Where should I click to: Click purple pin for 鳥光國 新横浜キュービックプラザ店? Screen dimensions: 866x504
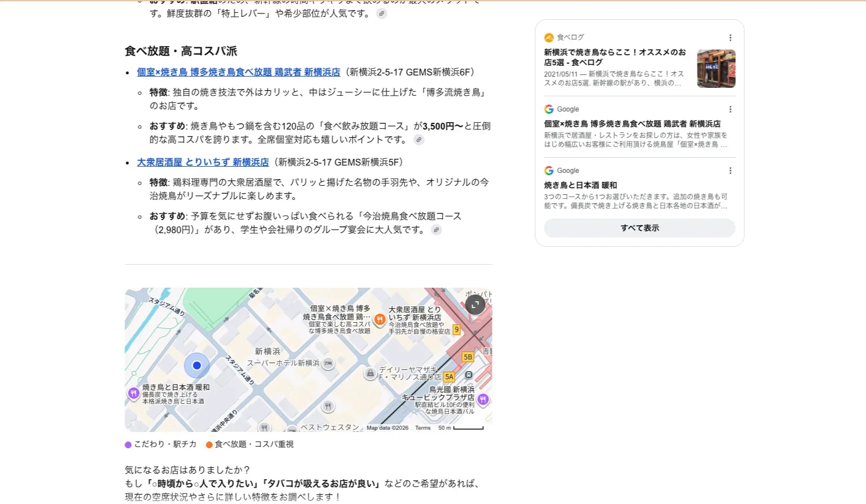[x=483, y=399]
